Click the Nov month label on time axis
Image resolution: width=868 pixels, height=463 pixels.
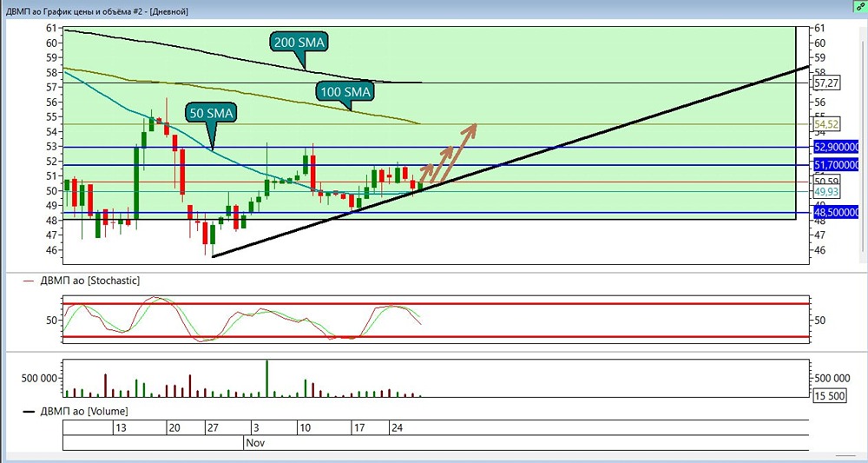(256, 443)
